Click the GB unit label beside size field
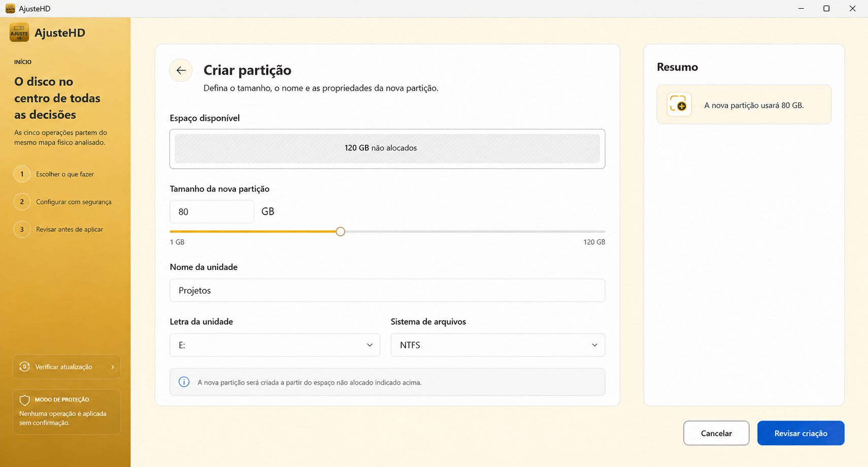 268,212
